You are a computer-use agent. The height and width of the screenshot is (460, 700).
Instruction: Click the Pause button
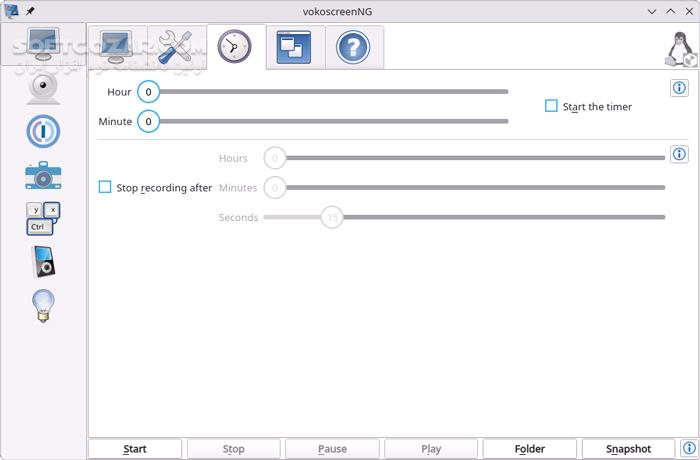tap(332, 448)
